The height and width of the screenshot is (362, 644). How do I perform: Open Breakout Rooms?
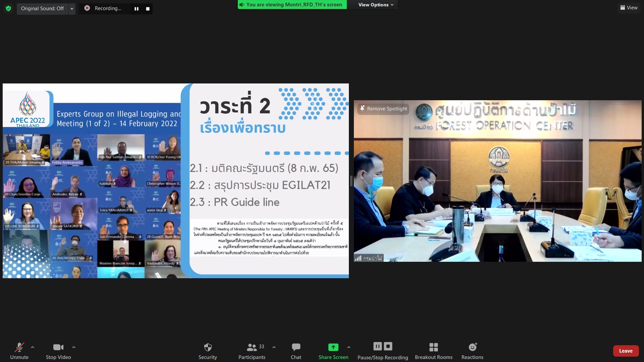pyautogui.click(x=434, y=351)
